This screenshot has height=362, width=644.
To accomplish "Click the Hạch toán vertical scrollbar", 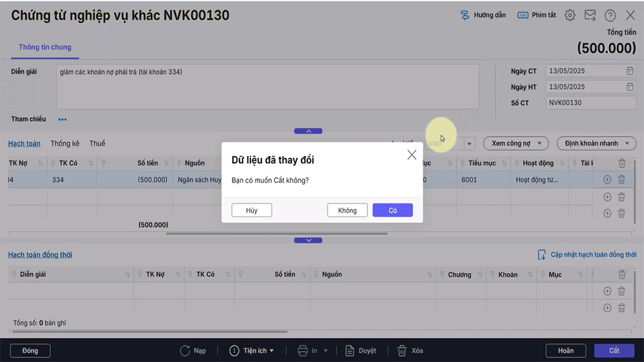I will point(636,191).
